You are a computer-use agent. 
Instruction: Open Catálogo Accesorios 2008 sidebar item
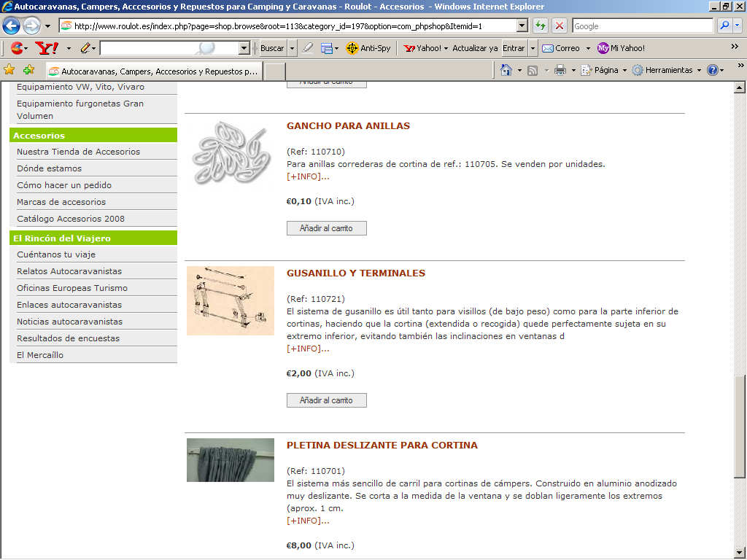coord(71,219)
